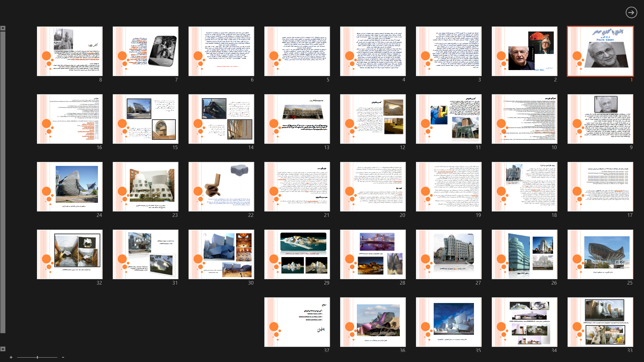Open slide 2 with red fish photo

[x=524, y=51]
